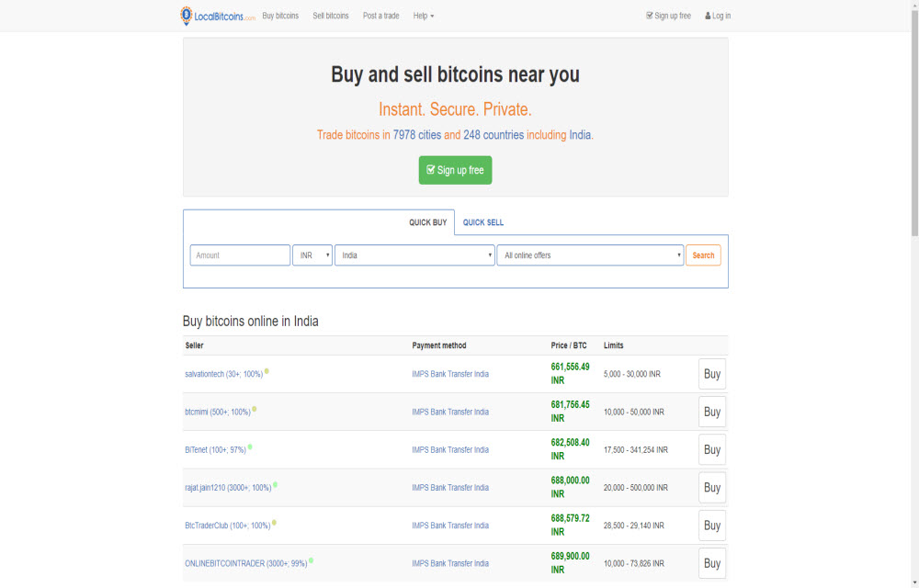Click the Payment method column header

(x=439, y=345)
